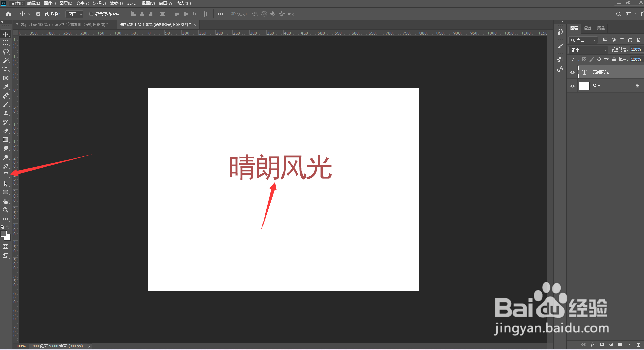The image size is (644, 350).
Task: Hide the 晴朗风光 text layer
Action: [572, 72]
